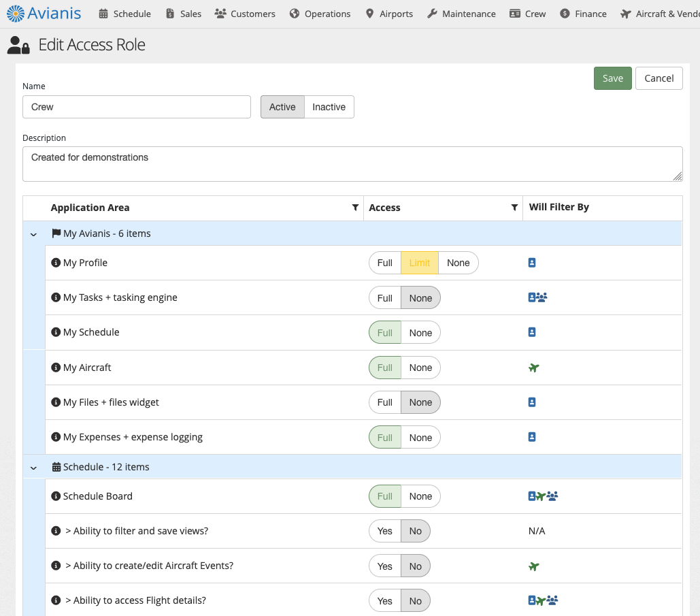Screen dimensions: 700x616
Task: Choose Yes for access Flight details
Action: point(385,601)
